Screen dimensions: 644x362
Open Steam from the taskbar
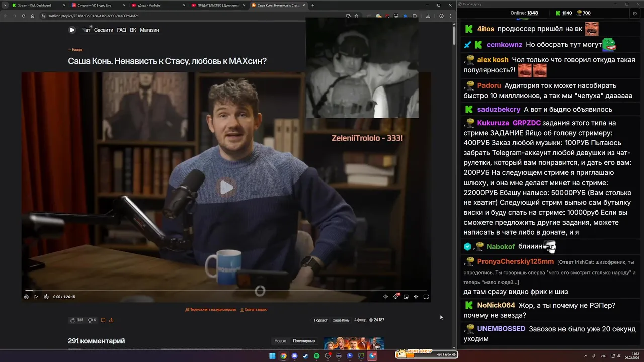point(305,356)
